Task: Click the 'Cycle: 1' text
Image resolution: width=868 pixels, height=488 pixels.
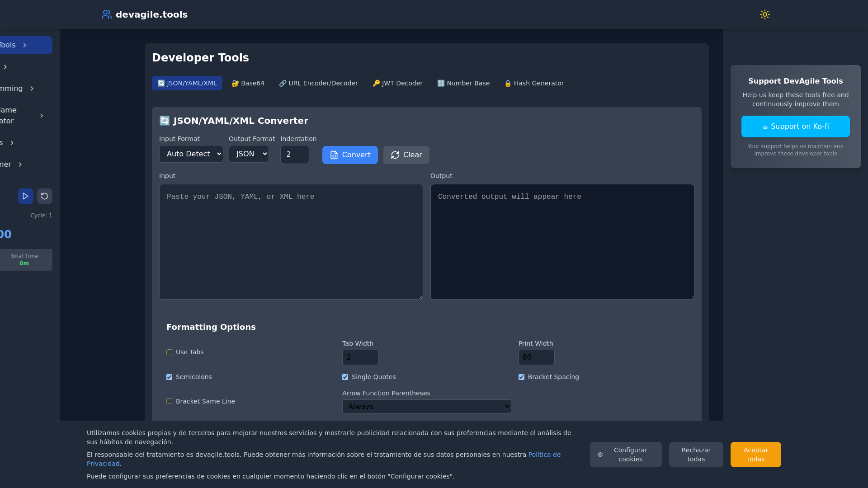Action: pos(41,216)
